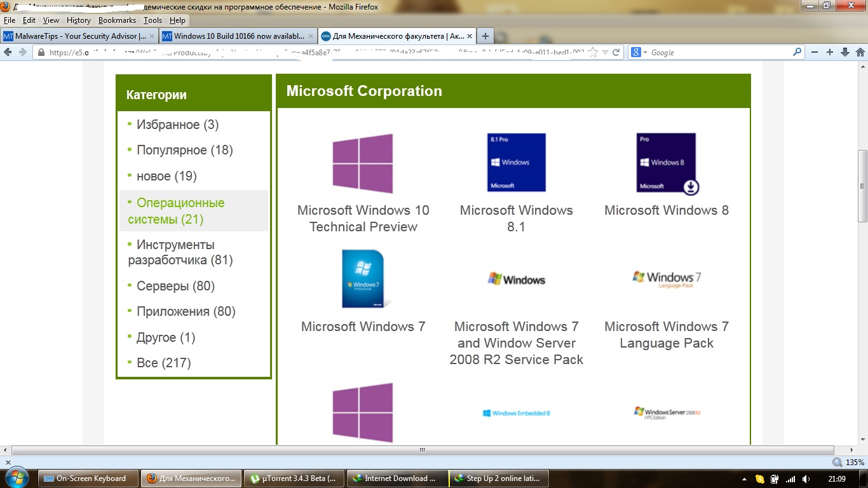
Task: Click the purple Windows logo in the third row
Action: click(363, 412)
